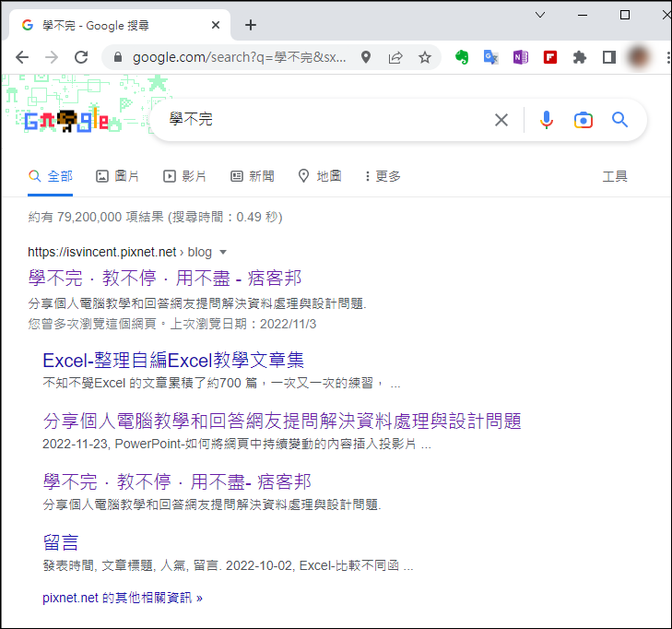Go forward to the next page
The image size is (672, 629).
pos(52,57)
